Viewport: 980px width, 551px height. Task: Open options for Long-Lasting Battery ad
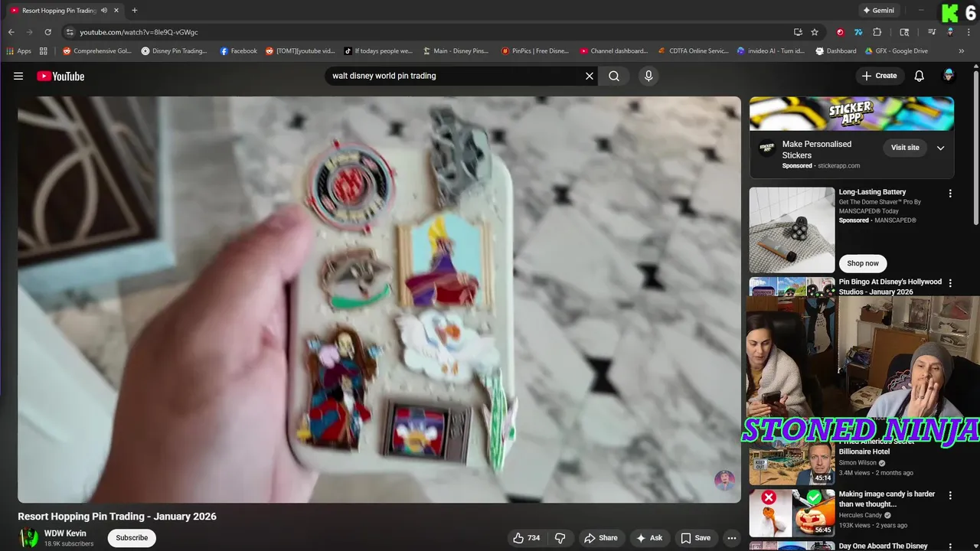pyautogui.click(x=950, y=194)
